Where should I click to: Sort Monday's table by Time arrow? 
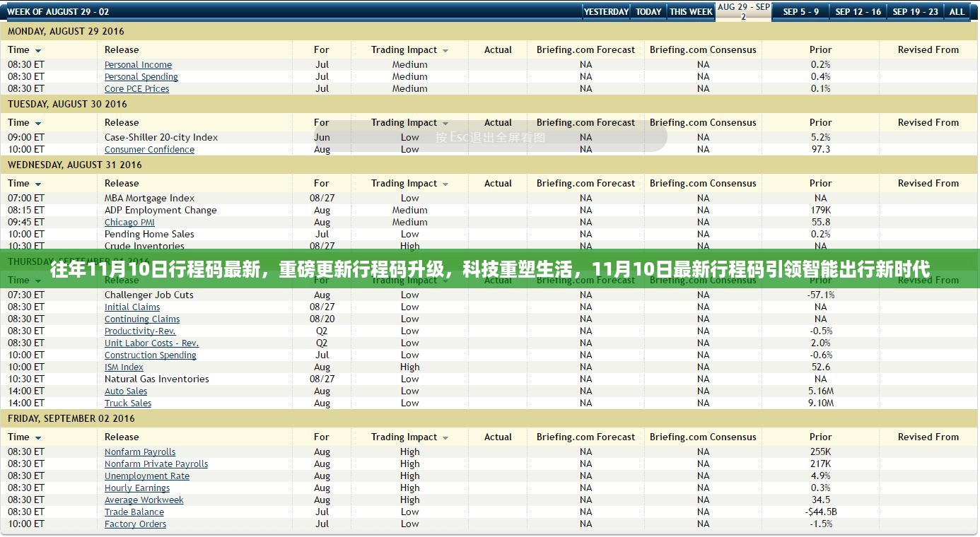38,51
